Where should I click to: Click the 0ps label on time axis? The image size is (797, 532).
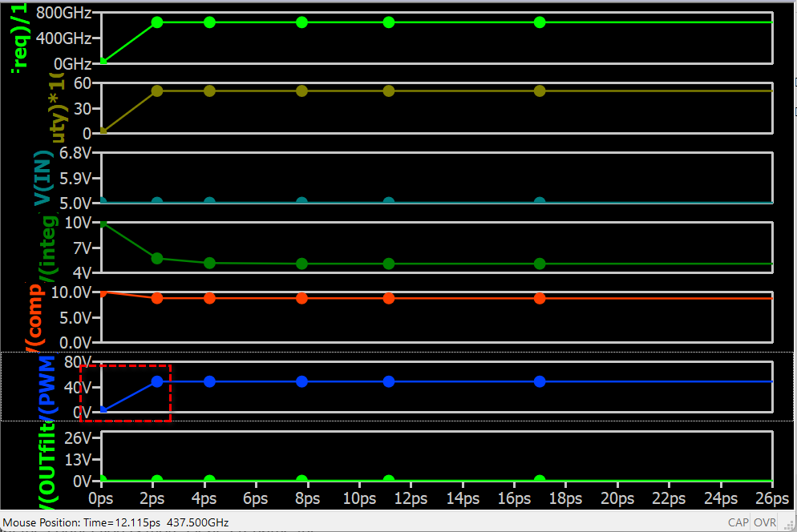point(101,498)
